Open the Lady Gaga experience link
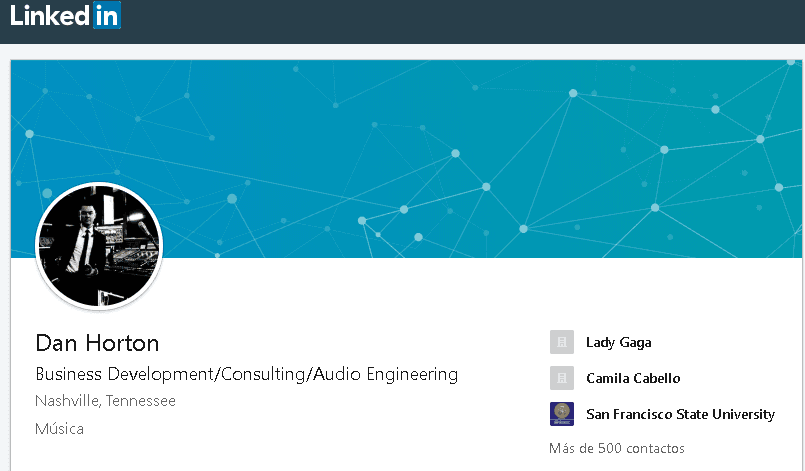Screen dimensions: 805x471 [618, 342]
